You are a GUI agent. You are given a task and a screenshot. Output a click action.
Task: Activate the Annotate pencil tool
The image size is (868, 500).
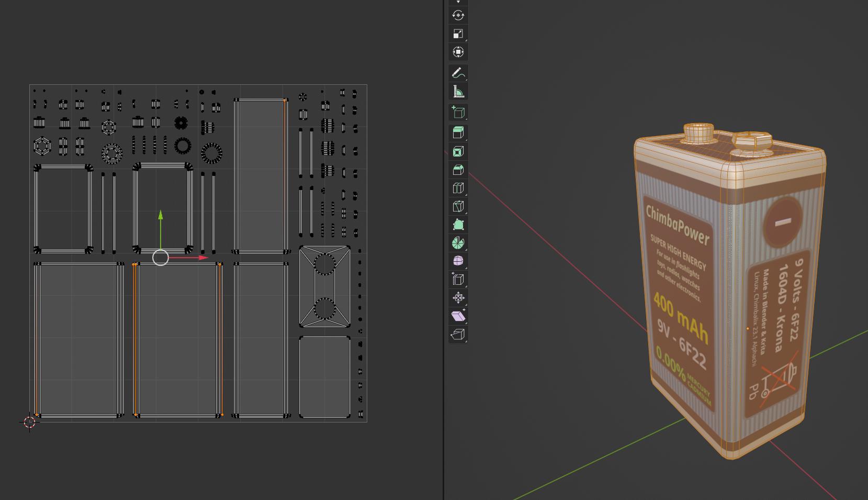pyautogui.click(x=458, y=73)
